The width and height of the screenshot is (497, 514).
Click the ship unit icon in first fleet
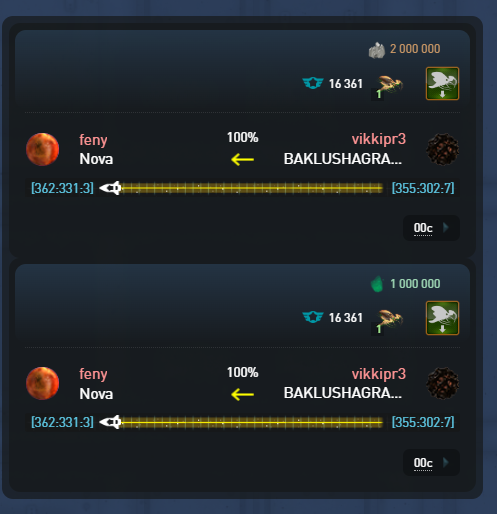click(x=388, y=86)
